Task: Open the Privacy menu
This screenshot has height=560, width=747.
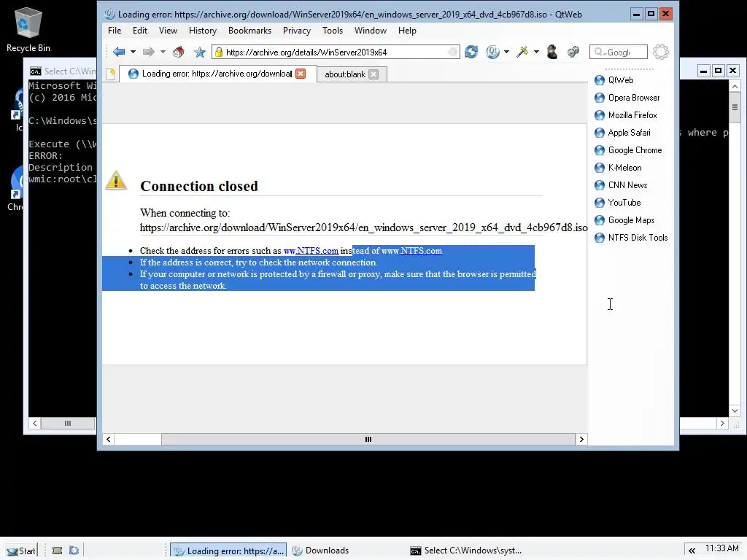Action: 296,31
